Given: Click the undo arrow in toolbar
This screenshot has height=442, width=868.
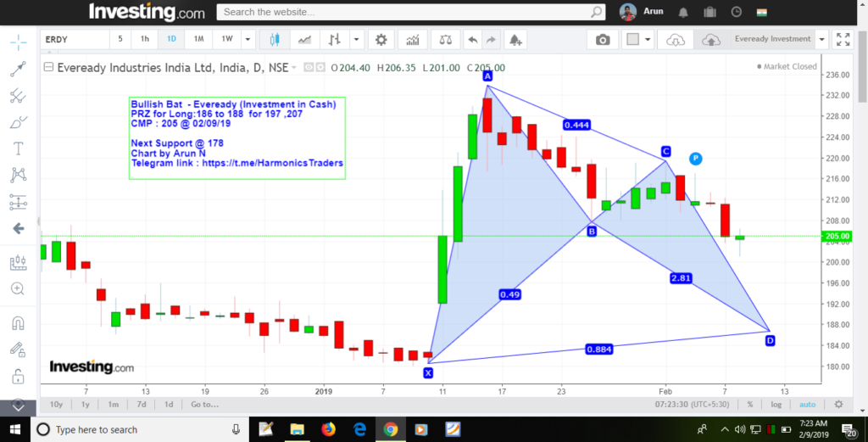Looking at the screenshot, I should [472, 40].
